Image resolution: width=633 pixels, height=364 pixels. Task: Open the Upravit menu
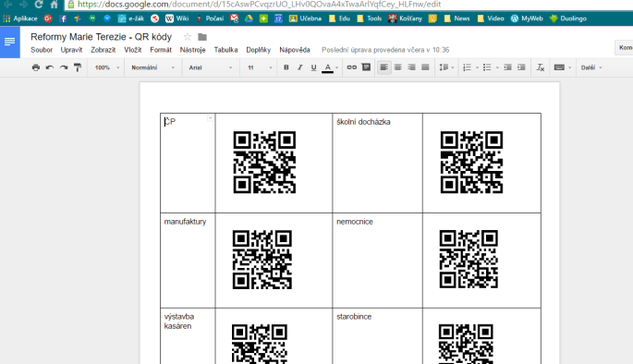[71, 50]
